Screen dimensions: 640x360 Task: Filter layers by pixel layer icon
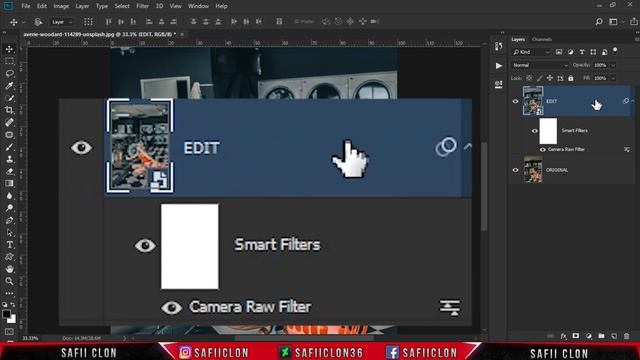click(x=559, y=52)
